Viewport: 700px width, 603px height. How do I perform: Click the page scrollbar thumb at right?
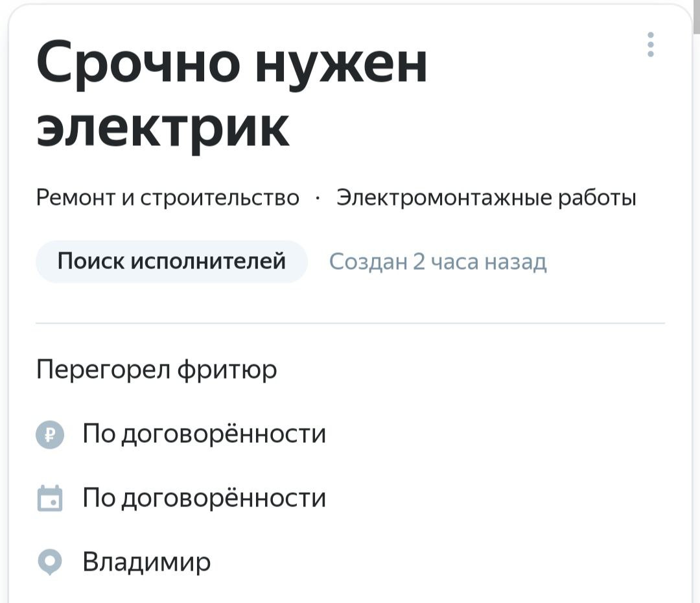tap(696, 17)
